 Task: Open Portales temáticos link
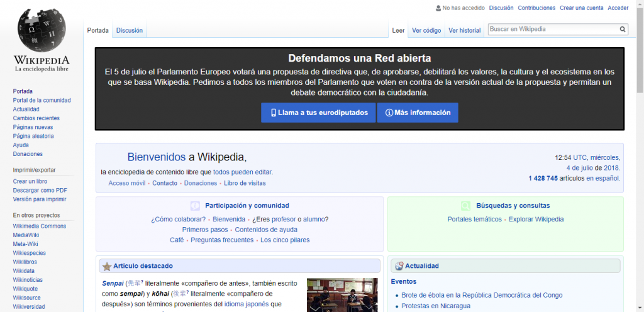(474, 220)
